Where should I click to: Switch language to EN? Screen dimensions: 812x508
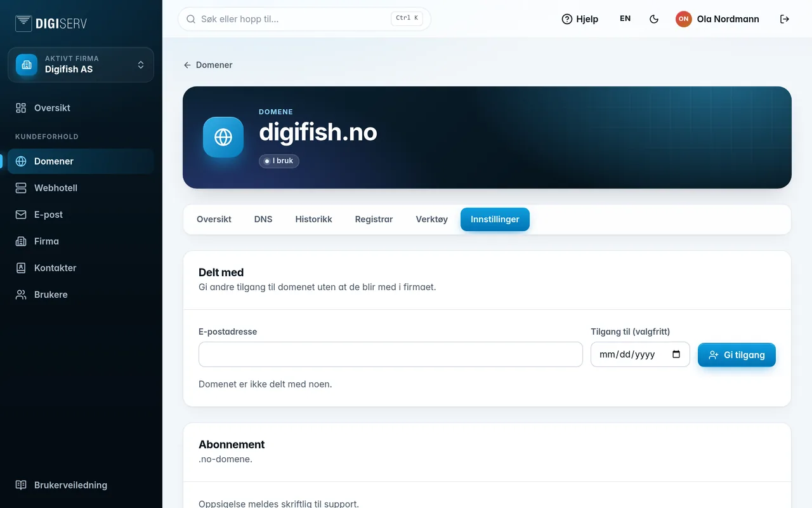pos(625,19)
